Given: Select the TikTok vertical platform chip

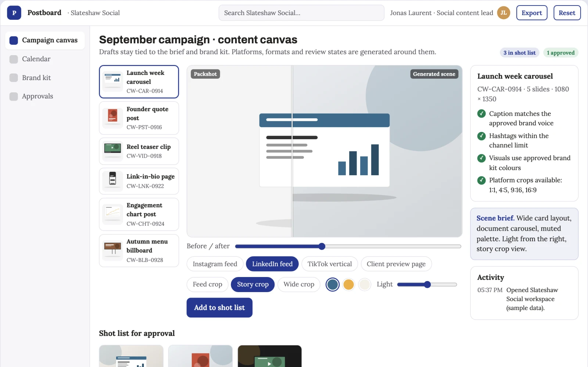Looking at the screenshot, I should tap(330, 264).
